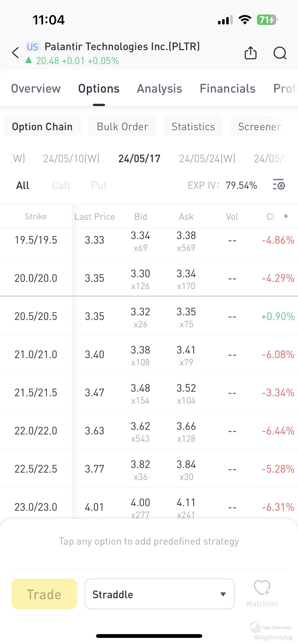This screenshot has height=644, width=298.
Task: Choose the 24/05/24(W) expiration date
Action: tap(207, 159)
